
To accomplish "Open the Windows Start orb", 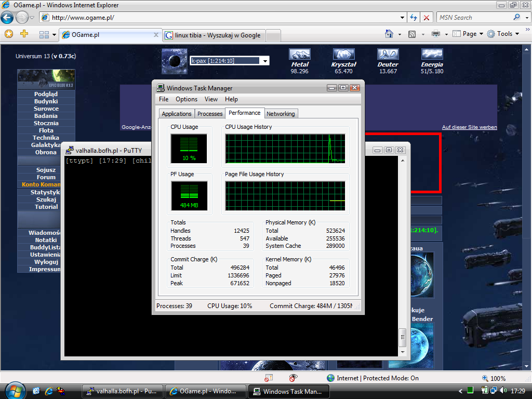I will (13, 391).
